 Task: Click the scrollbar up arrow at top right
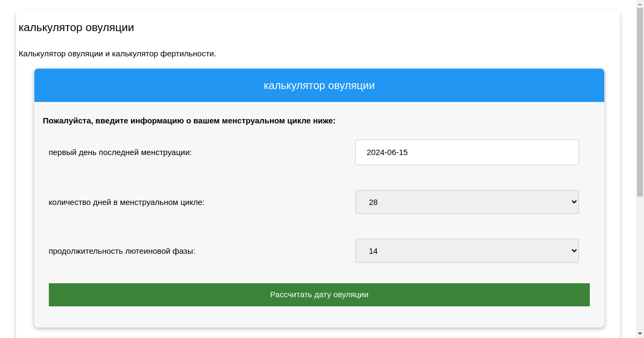[640, 4]
